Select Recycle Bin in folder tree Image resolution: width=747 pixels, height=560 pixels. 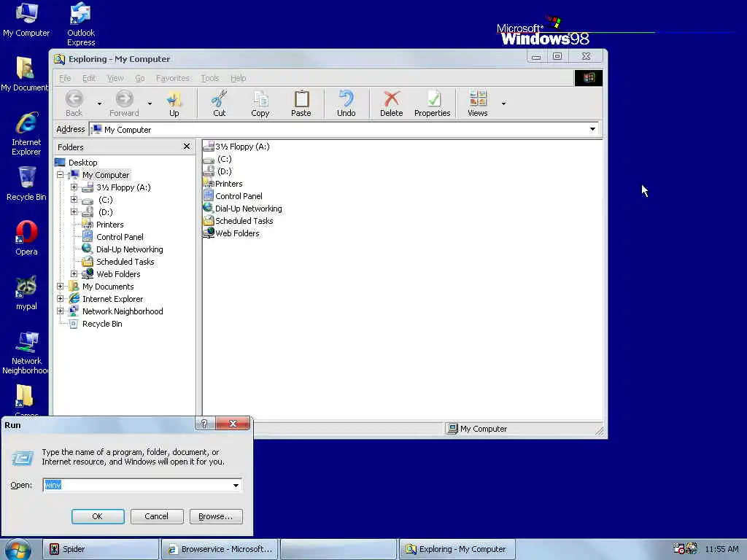pyautogui.click(x=102, y=323)
